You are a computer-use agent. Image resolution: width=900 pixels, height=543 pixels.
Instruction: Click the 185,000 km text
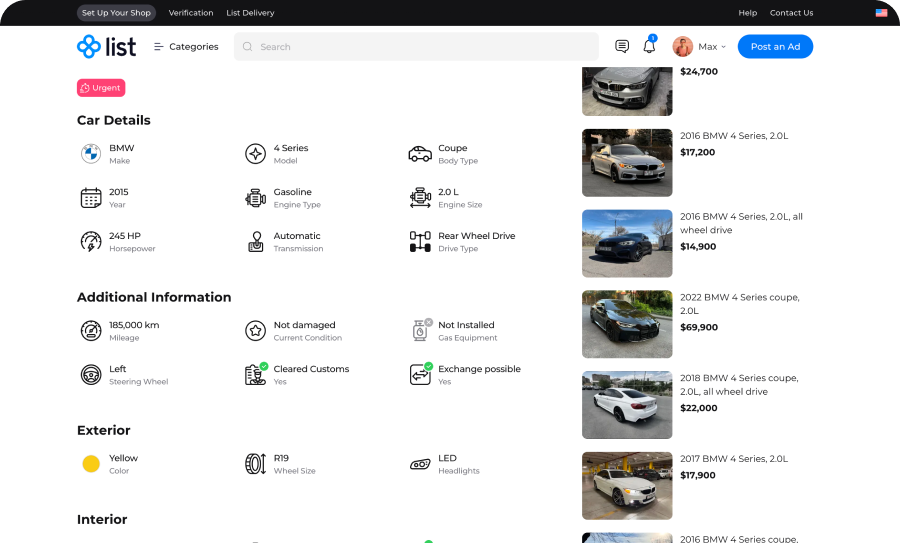(134, 325)
